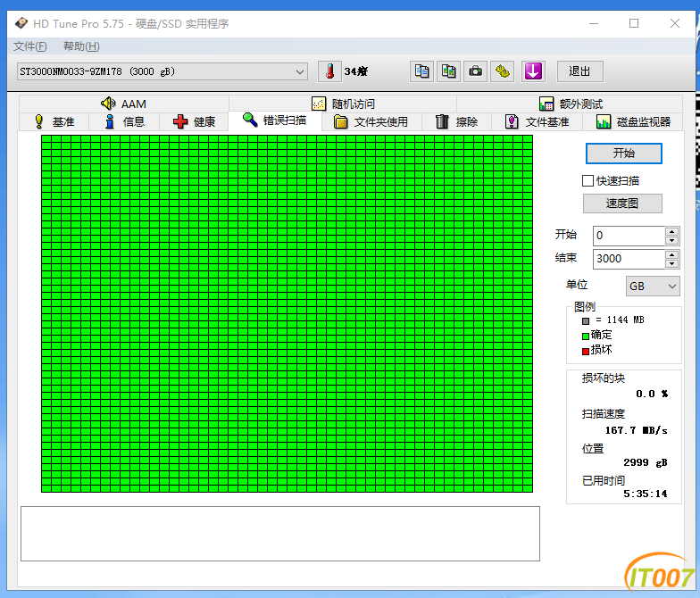Open the GB unit dropdown

653,287
